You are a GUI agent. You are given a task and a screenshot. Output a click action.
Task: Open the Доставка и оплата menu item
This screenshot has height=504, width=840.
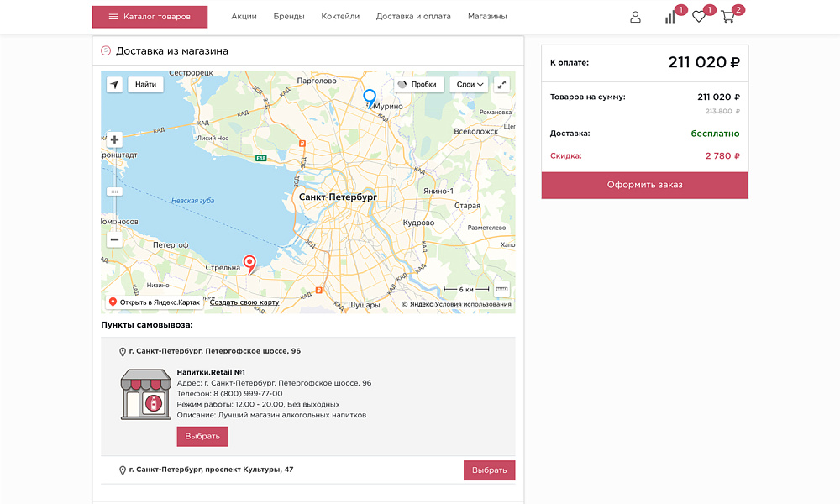415,15
